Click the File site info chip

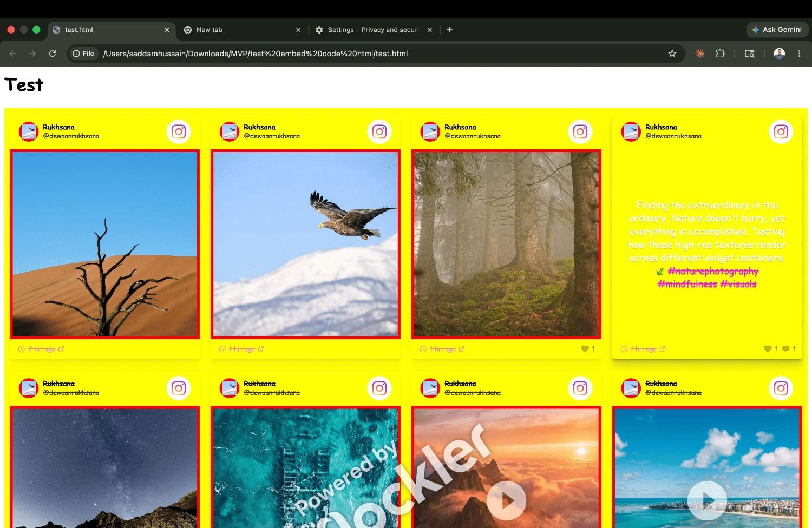point(83,54)
